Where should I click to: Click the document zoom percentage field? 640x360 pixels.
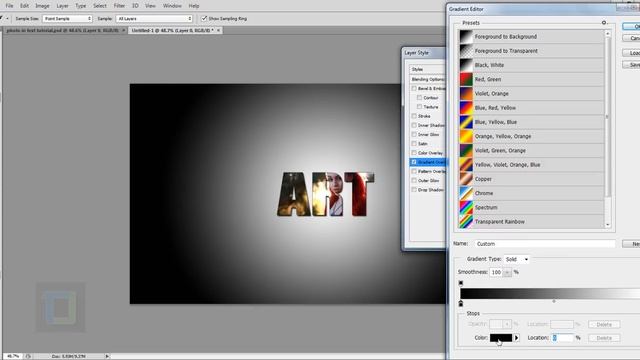(x=13, y=356)
